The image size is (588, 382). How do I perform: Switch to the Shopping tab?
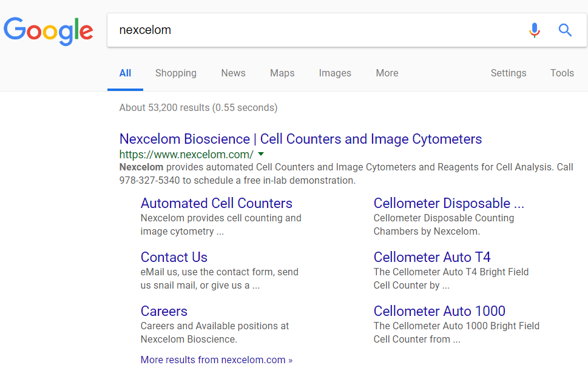176,73
